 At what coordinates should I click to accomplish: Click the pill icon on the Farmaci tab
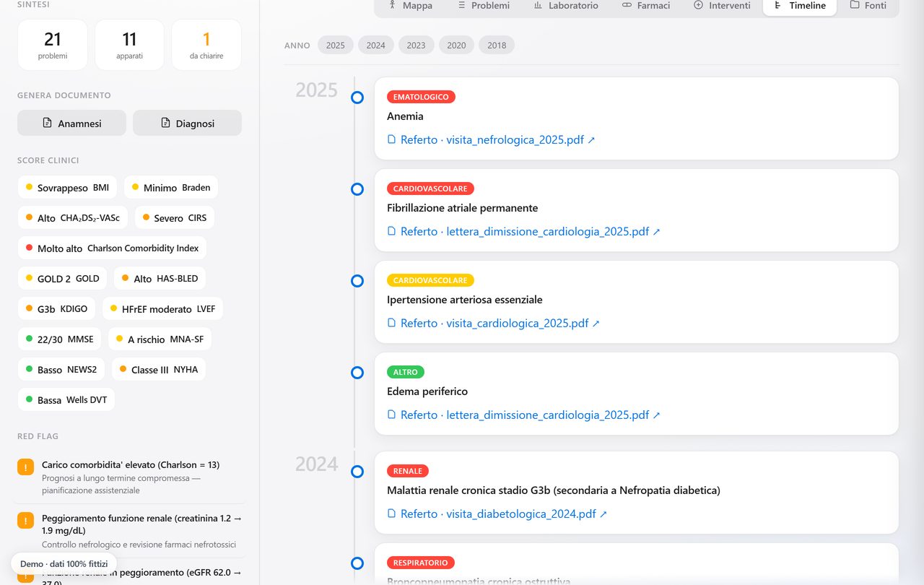(x=627, y=5)
